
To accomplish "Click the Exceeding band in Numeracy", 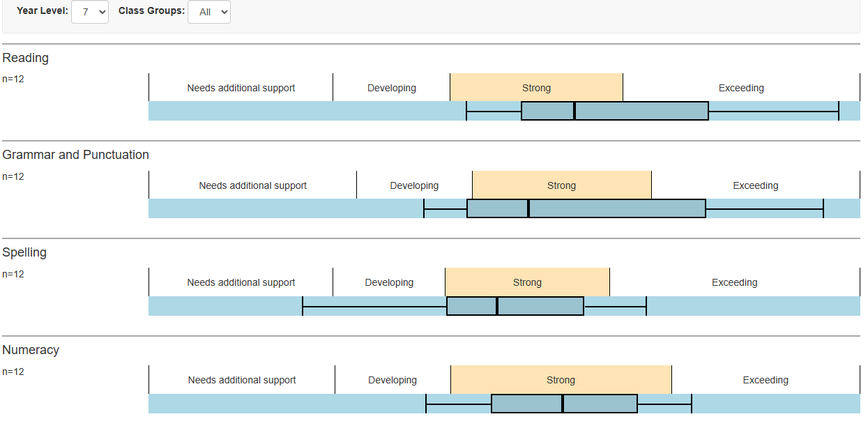I will (766, 380).
